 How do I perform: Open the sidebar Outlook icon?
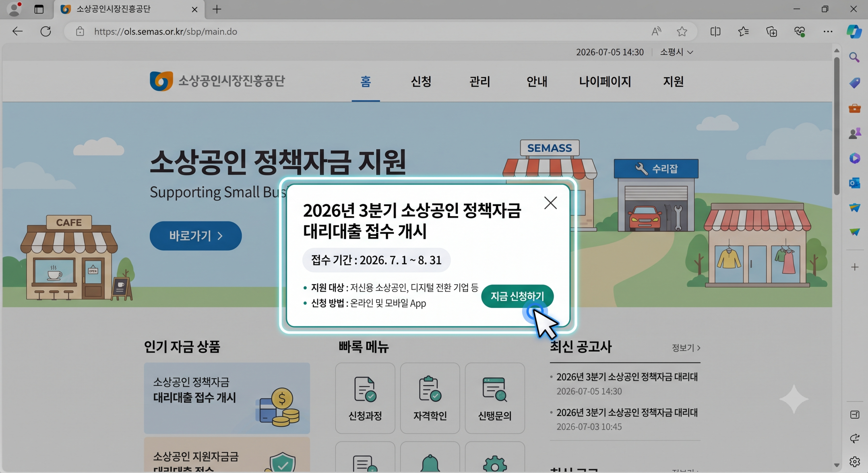pos(854,183)
